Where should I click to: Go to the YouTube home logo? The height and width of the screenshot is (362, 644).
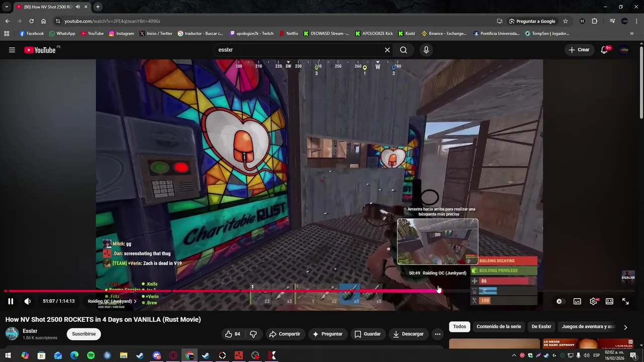tap(40, 50)
